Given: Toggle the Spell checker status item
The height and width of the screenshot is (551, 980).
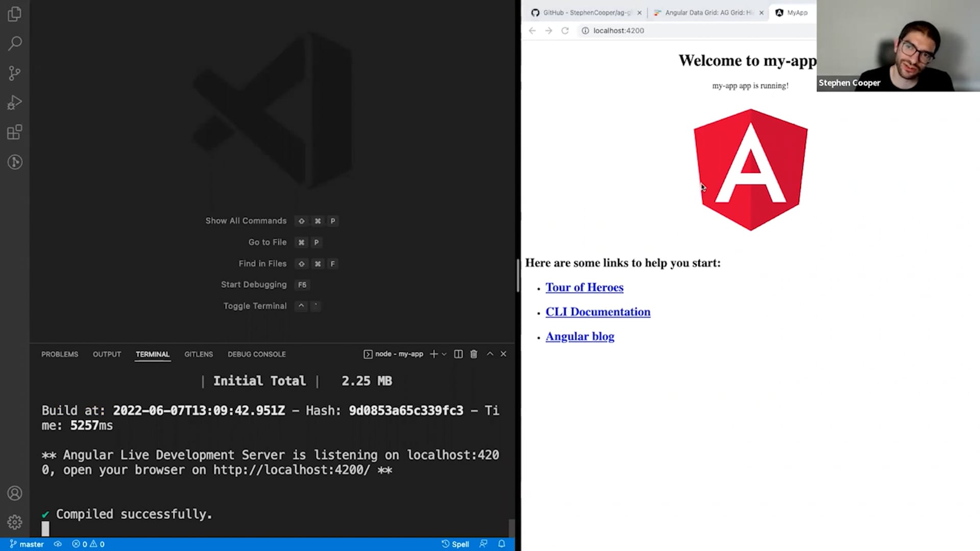Looking at the screenshot, I should pos(455,544).
